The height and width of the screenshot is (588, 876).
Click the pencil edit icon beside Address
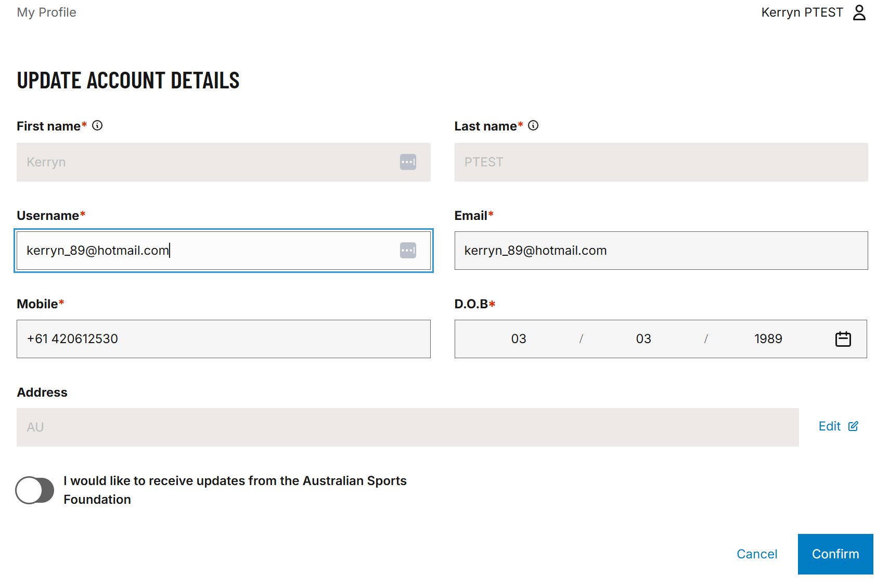pos(853,426)
